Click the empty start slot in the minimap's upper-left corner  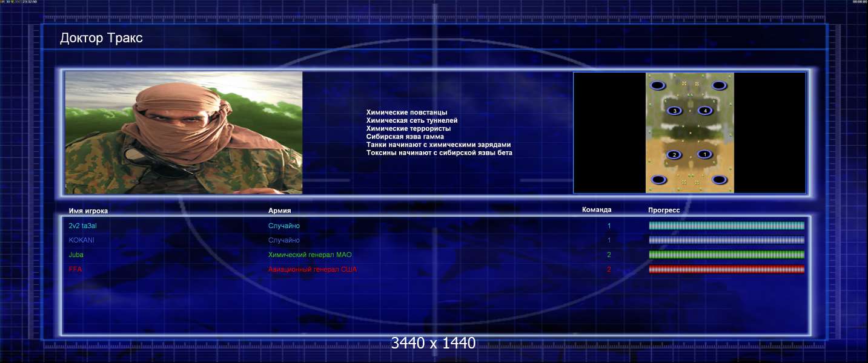click(x=659, y=85)
